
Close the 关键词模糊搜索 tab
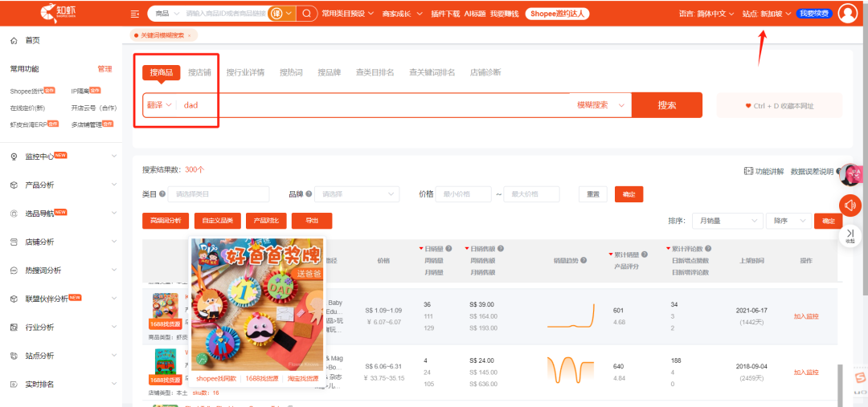(190, 35)
